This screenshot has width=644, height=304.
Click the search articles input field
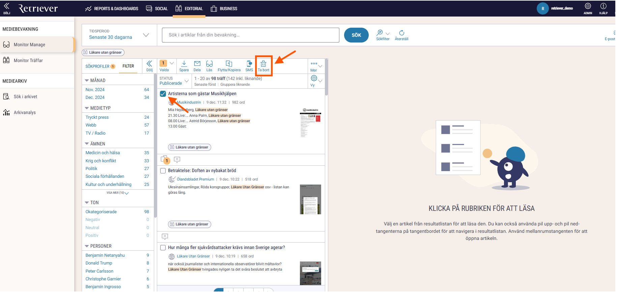coord(250,35)
